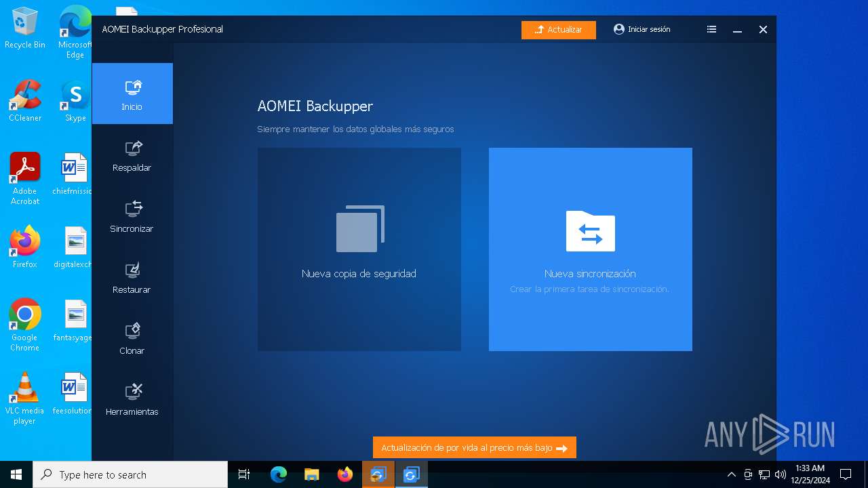Select the Clonar sidebar tab
The image size is (868, 488).
[132, 338]
